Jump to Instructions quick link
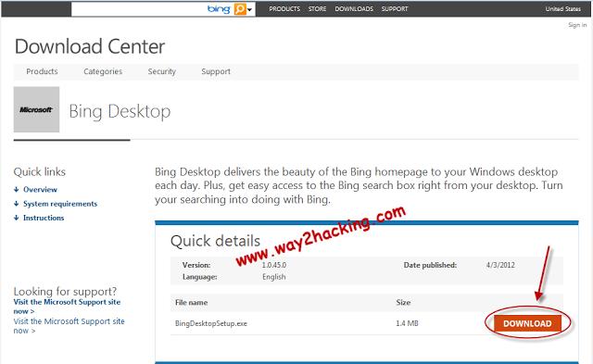The width and height of the screenshot is (593, 364). [44, 218]
